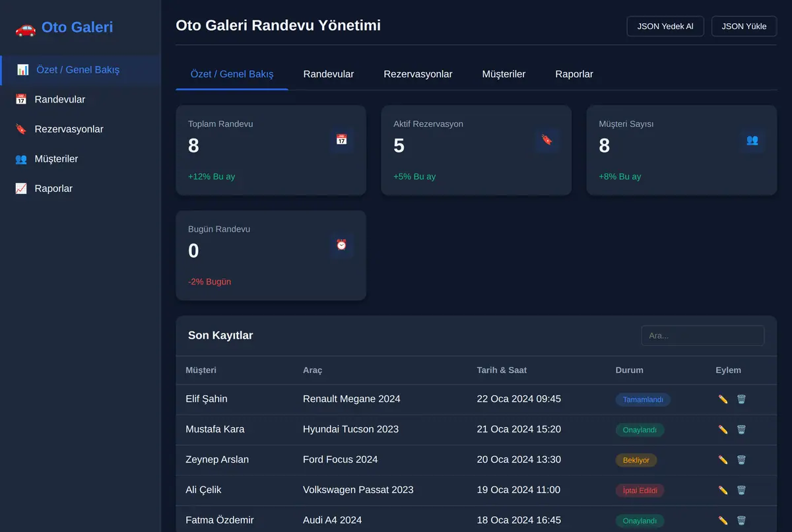
Task: Click the Bekliyor status badge
Action: coord(636,460)
